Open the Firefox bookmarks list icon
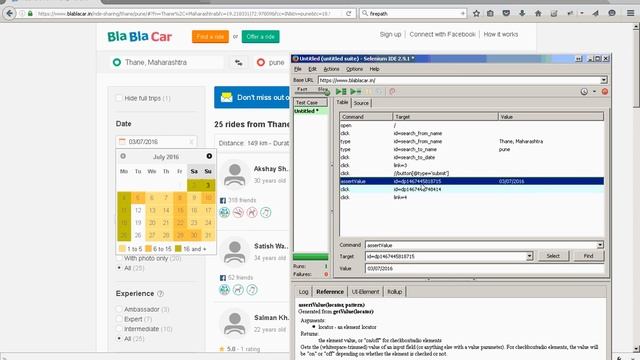 (x=490, y=13)
